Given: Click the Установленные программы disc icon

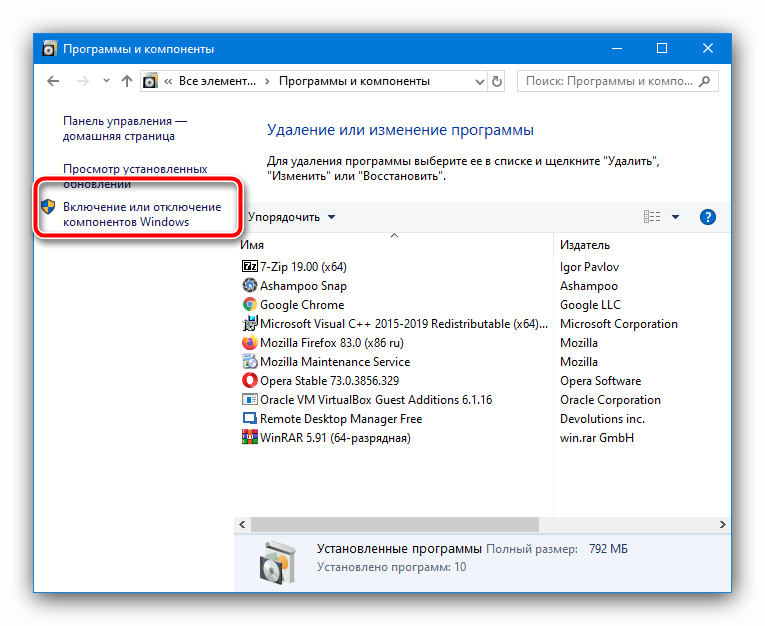Looking at the screenshot, I should click(278, 563).
